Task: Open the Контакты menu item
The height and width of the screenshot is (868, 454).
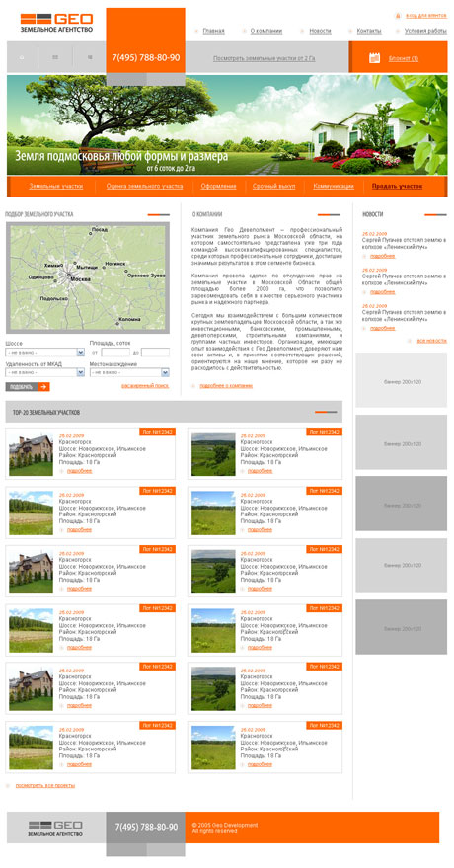Action: (x=369, y=31)
